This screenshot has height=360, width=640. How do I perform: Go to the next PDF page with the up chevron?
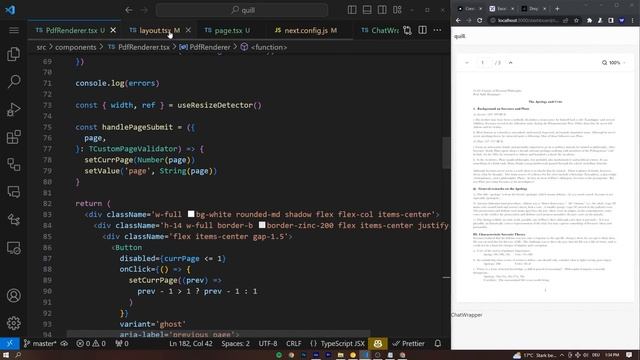click(x=510, y=62)
